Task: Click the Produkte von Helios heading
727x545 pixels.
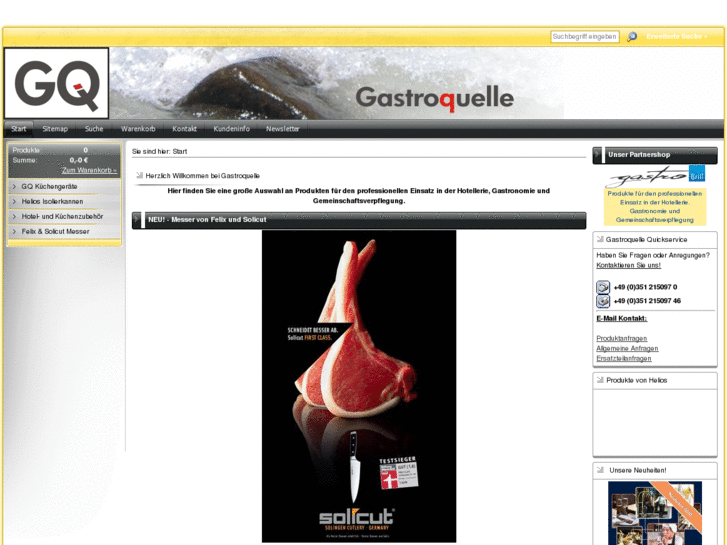Action: coord(637,380)
